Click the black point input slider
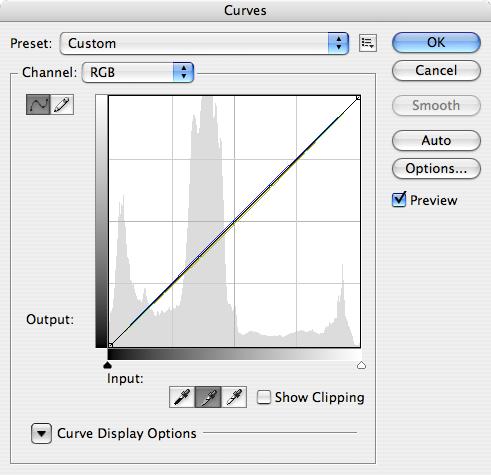The height and width of the screenshot is (475, 491). coord(107,365)
